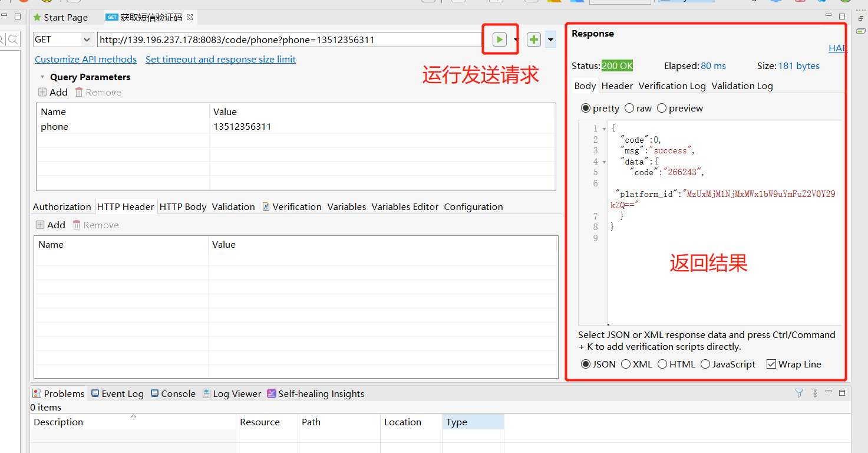Open the Set timeout and response size limit link
This screenshot has height=453, width=868.
point(220,59)
